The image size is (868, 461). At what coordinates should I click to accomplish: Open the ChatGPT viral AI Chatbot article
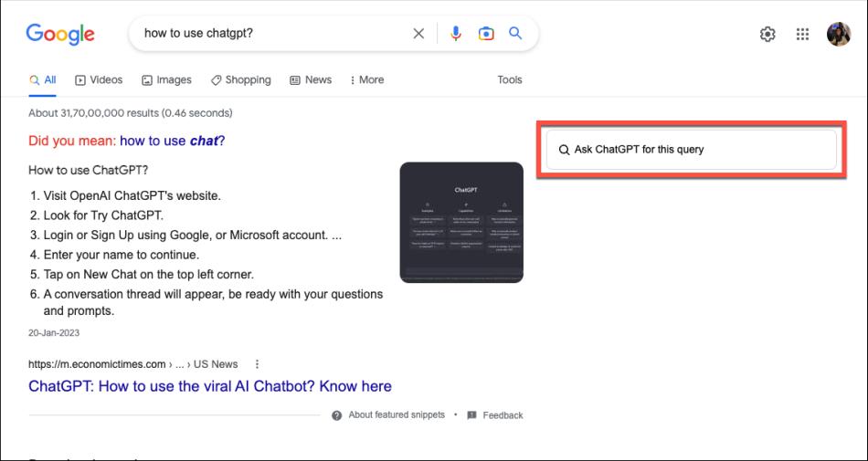[x=210, y=386]
